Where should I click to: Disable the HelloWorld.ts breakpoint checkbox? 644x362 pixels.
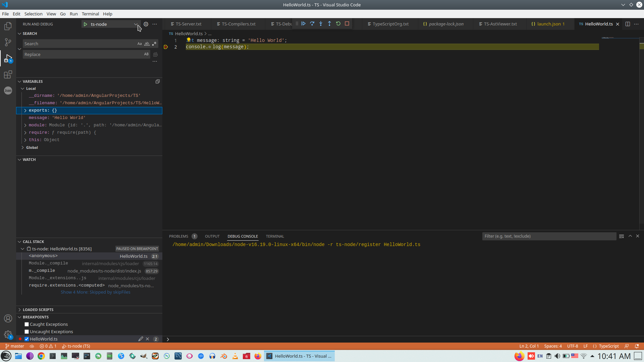pos(27,339)
